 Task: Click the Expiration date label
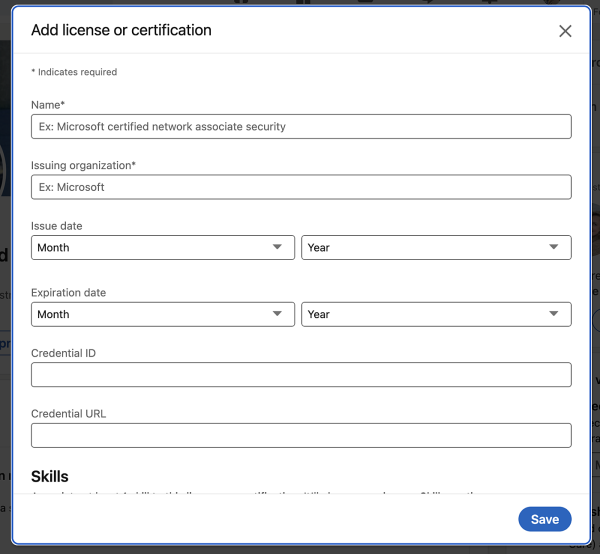coord(68,293)
